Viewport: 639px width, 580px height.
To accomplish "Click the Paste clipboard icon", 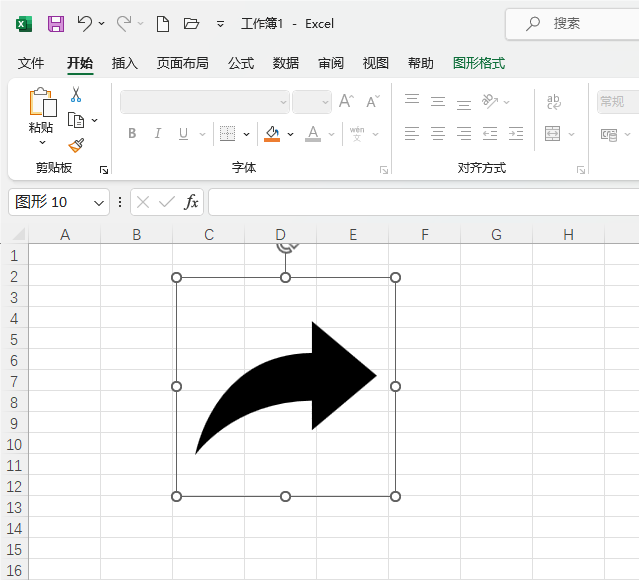I will [x=43, y=102].
